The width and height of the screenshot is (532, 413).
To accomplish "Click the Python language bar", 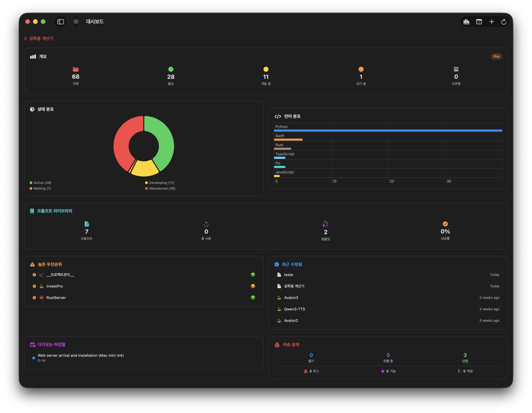I will point(388,131).
